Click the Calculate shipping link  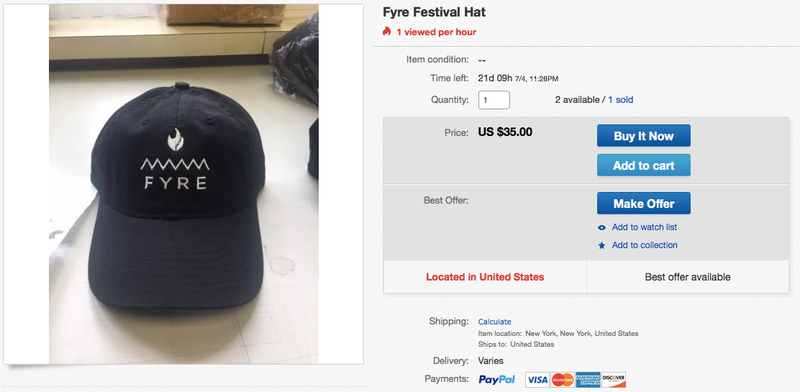(x=494, y=322)
